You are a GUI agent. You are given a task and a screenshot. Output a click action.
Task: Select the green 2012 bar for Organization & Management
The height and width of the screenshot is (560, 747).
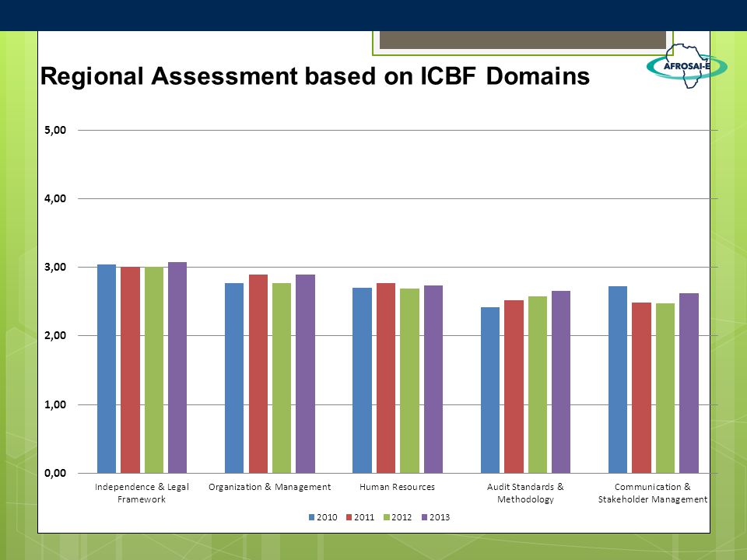(x=282, y=378)
